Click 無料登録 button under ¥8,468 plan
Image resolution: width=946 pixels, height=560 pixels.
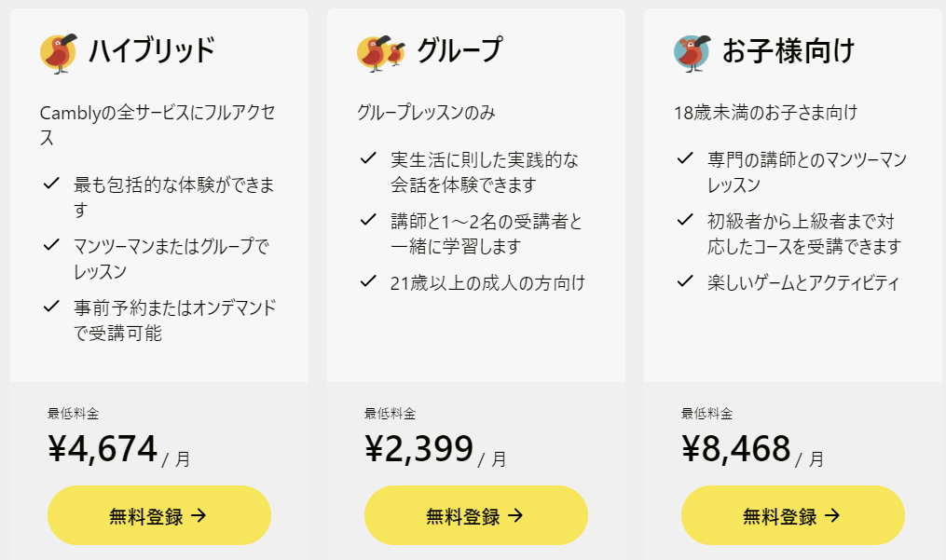click(x=793, y=515)
